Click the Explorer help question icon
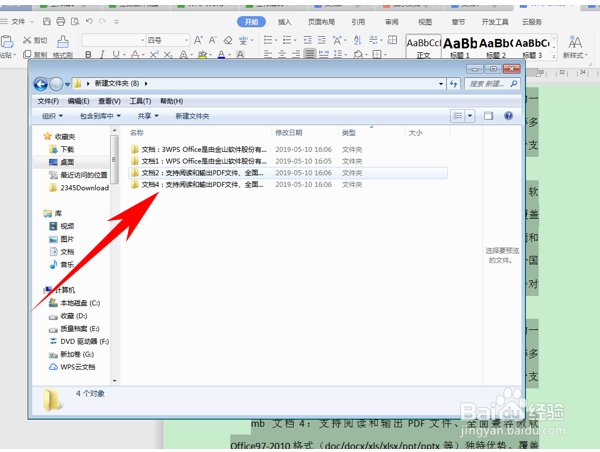The image size is (600, 452). tap(508, 116)
